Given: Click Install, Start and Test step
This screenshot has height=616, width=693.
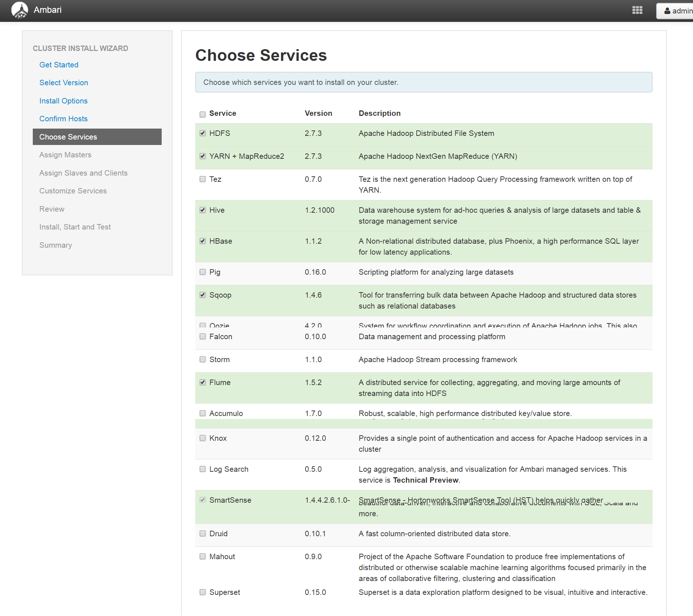Looking at the screenshot, I should [x=75, y=227].
